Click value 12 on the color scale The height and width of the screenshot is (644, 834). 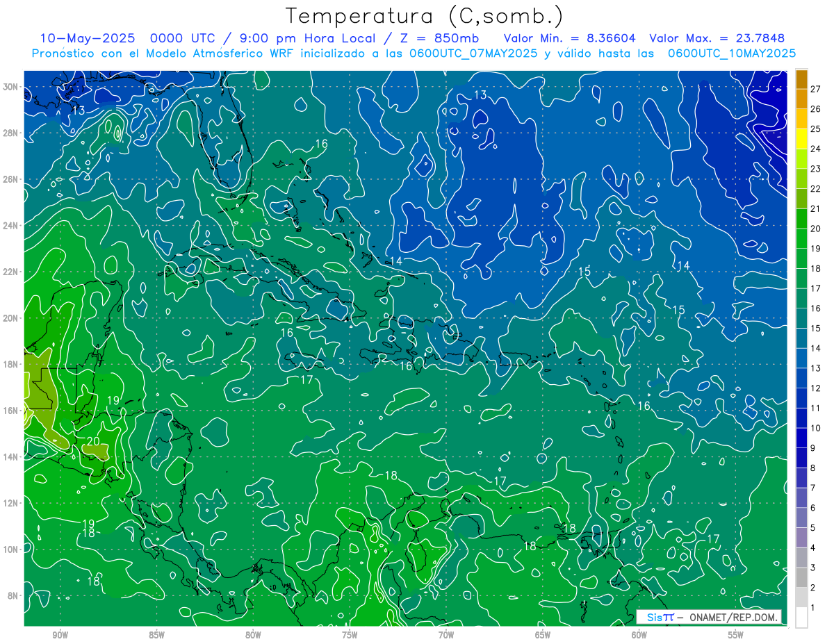click(x=816, y=388)
